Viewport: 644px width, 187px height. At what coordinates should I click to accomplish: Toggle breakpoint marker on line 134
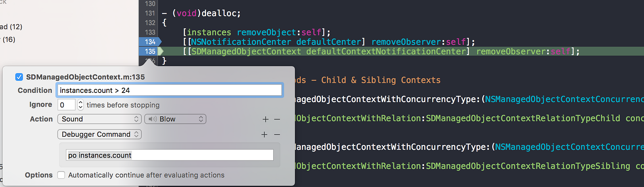coord(150,42)
